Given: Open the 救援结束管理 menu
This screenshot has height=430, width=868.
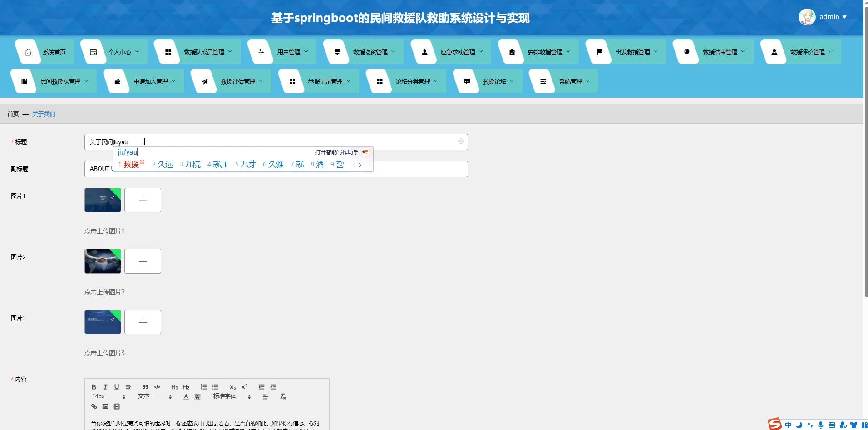Looking at the screenshot, I should [713, 52].
